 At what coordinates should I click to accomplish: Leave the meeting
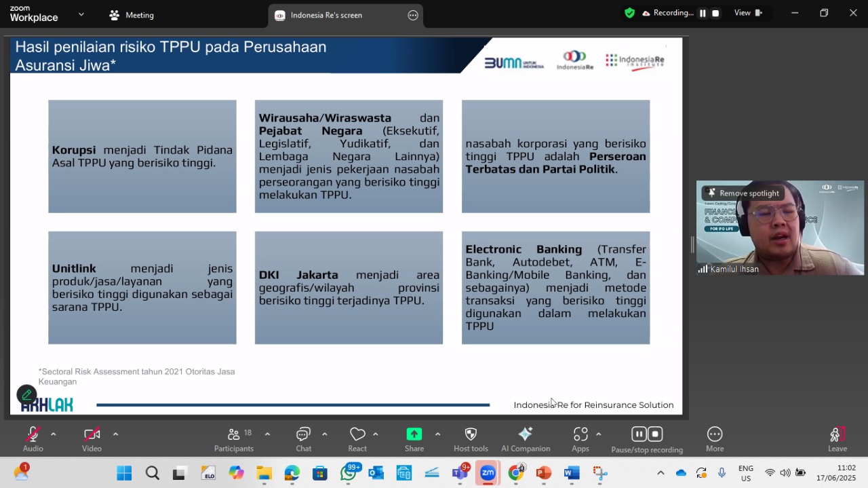837,439
